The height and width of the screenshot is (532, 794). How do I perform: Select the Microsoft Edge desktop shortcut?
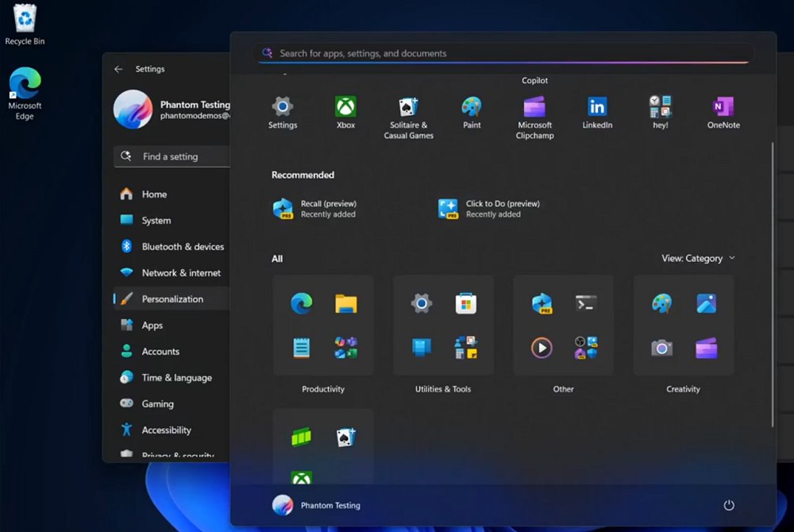click(25, 94)
